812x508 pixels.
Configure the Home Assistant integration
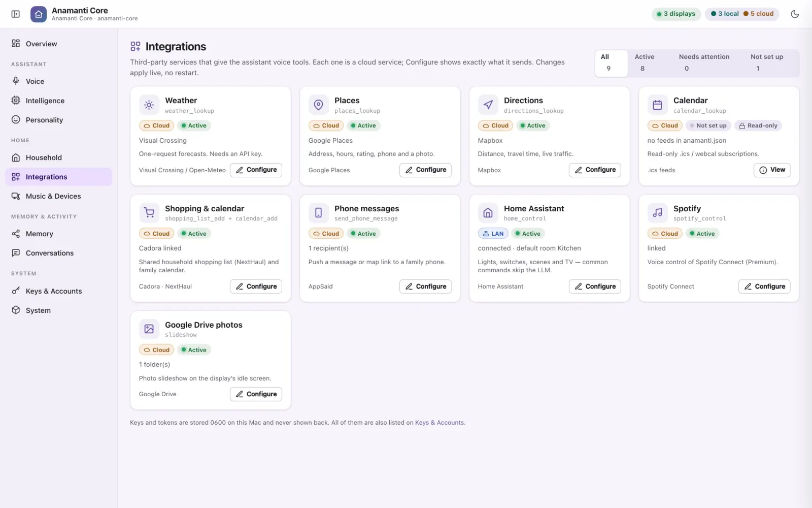point(595,287)
